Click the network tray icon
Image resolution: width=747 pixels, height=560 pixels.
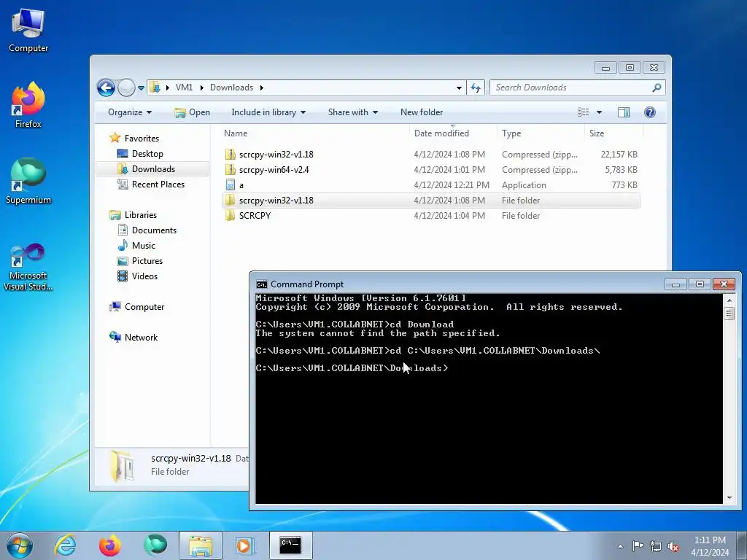[656, 546]
